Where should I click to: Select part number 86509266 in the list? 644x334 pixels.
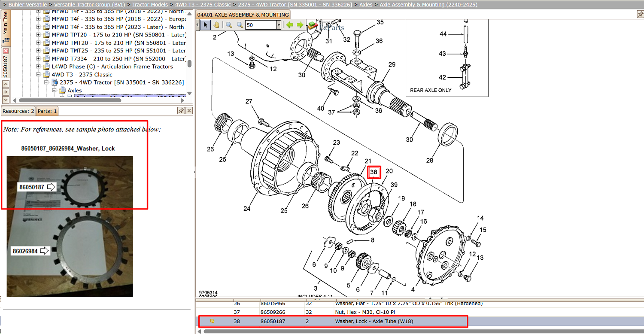[x=273, y=312]
